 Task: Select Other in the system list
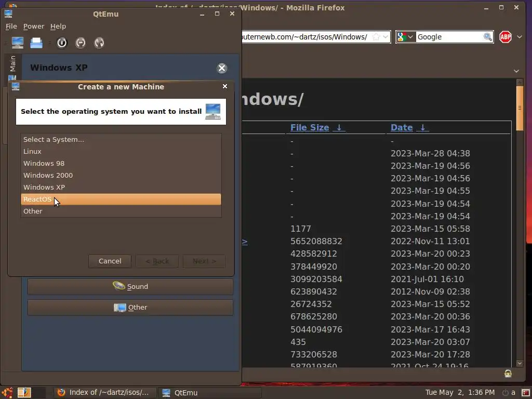(121, 211)
